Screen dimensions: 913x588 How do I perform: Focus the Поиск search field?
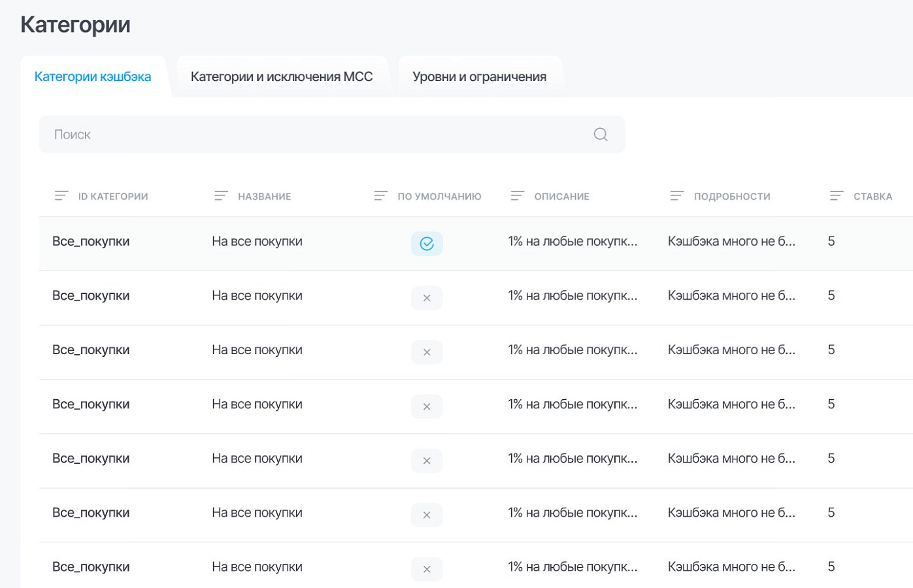[332, 135]
